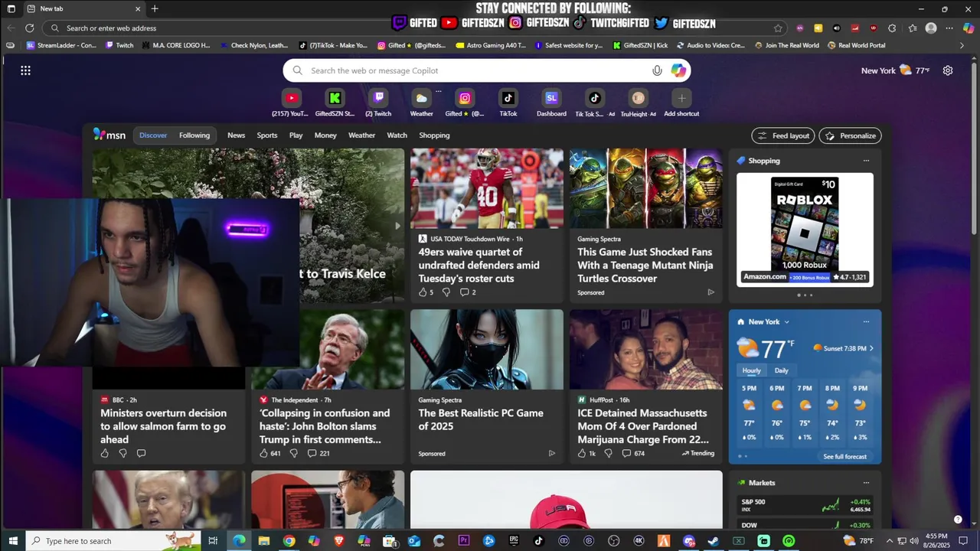This screenshot has width=980, height=551.
Task: Open the page settings gear icon
Action: click(948, 70)
